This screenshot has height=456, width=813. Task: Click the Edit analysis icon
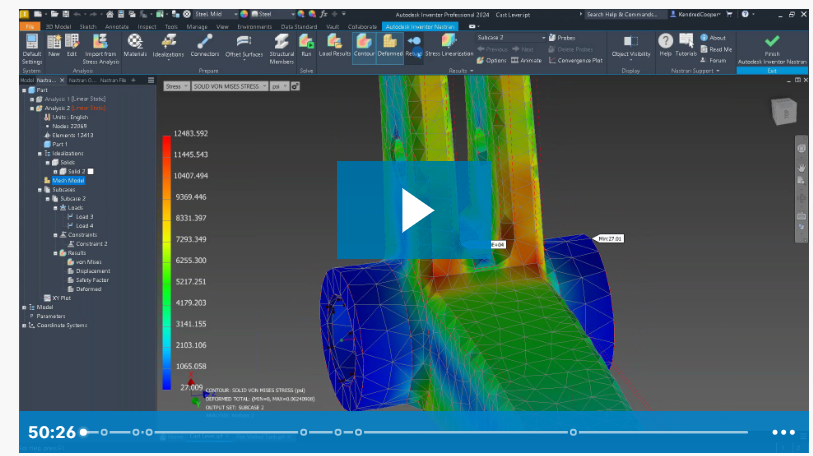pyautogui.click(x=72, y=46)
